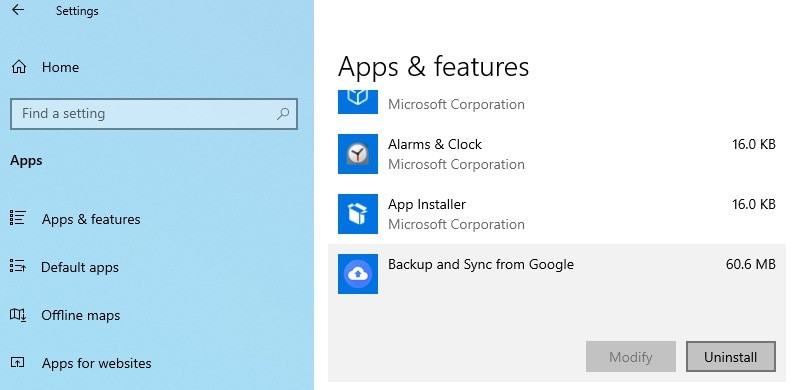This screenshot has width=795, height=390.
Task: Click the Apps & features list icon
Action: click(18, 218)
